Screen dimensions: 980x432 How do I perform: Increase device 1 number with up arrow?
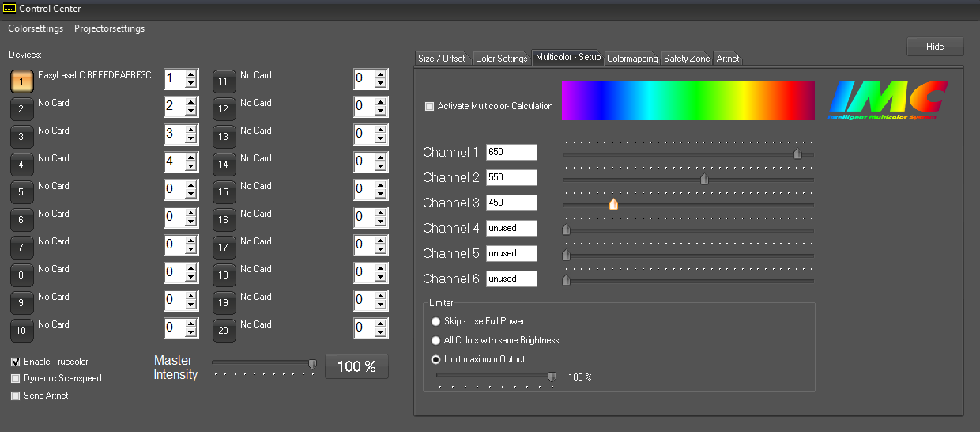pyautogui.click(x=190, y=74)
